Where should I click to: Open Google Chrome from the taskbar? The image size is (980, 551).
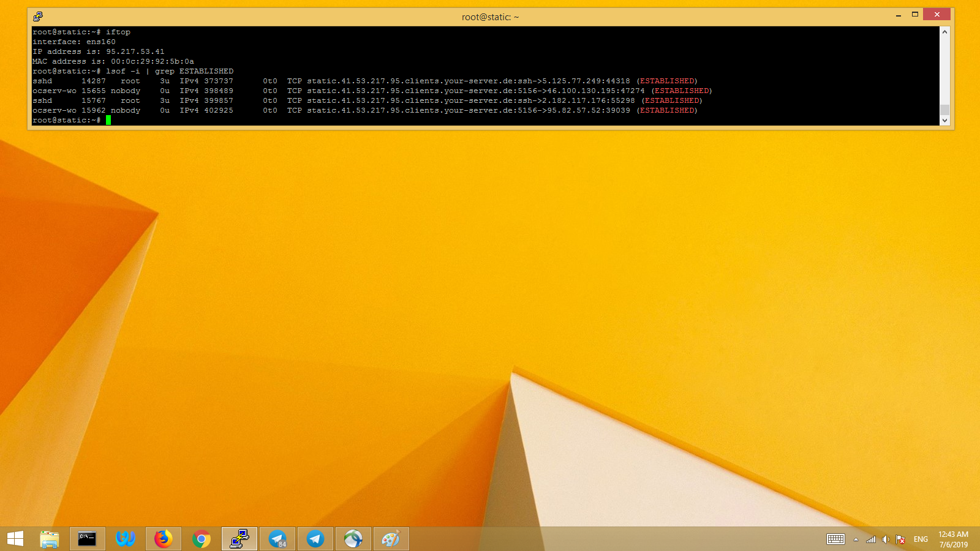pos(201,539)
